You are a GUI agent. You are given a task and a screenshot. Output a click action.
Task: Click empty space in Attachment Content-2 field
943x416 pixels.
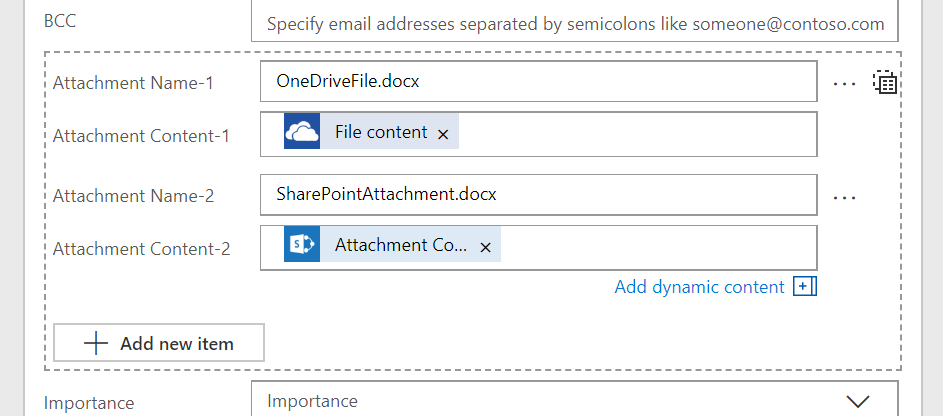(660, 246)
